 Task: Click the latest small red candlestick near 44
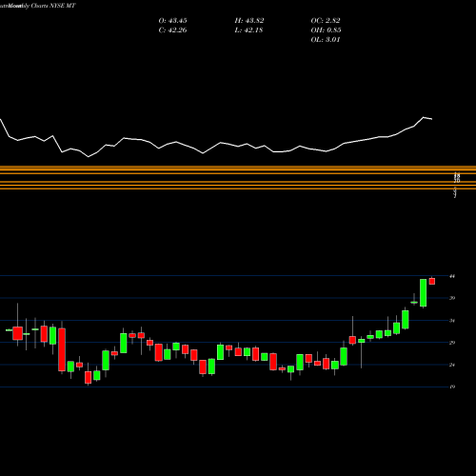click(432, 281)
